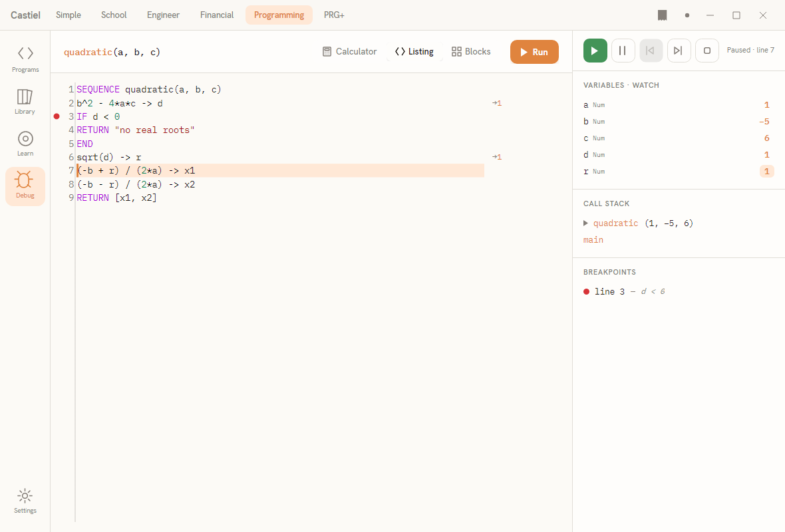Select the Financial mode tab
785x532 pixels.
click(x=217, y=15)
